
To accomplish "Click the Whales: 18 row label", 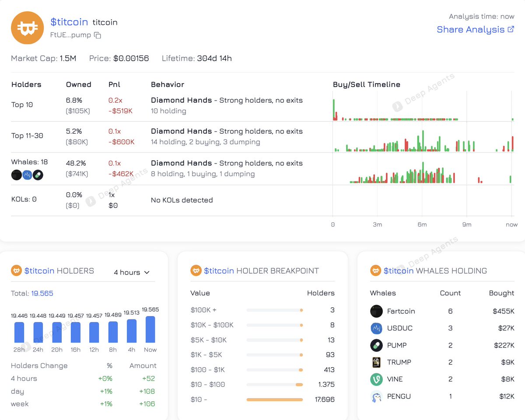I will [x=29, y=162].
